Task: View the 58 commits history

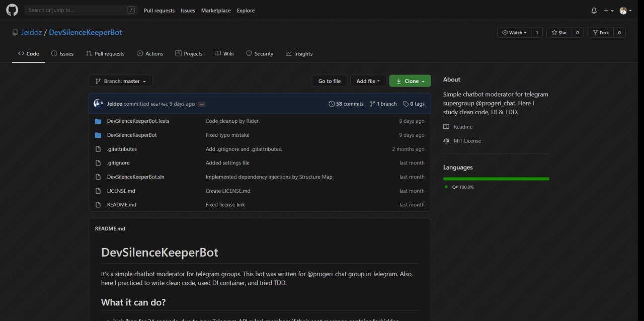Action: click(346, 104)
